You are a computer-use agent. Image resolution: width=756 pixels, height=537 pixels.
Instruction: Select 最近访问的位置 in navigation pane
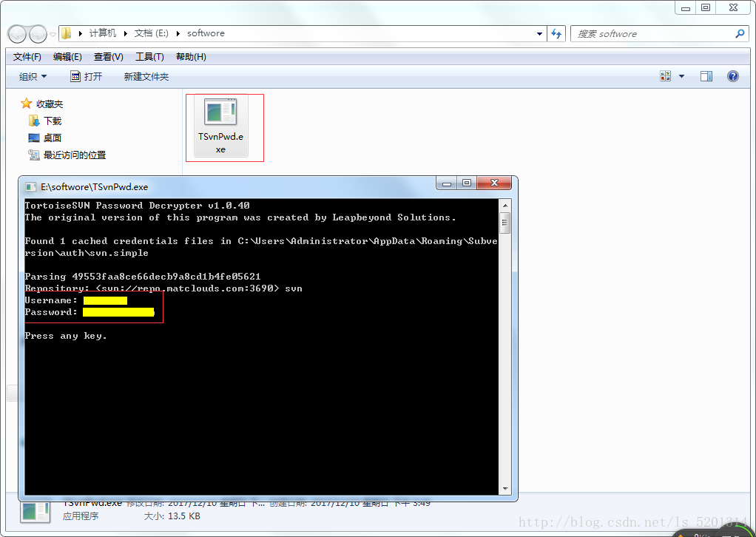pos(75,155)
